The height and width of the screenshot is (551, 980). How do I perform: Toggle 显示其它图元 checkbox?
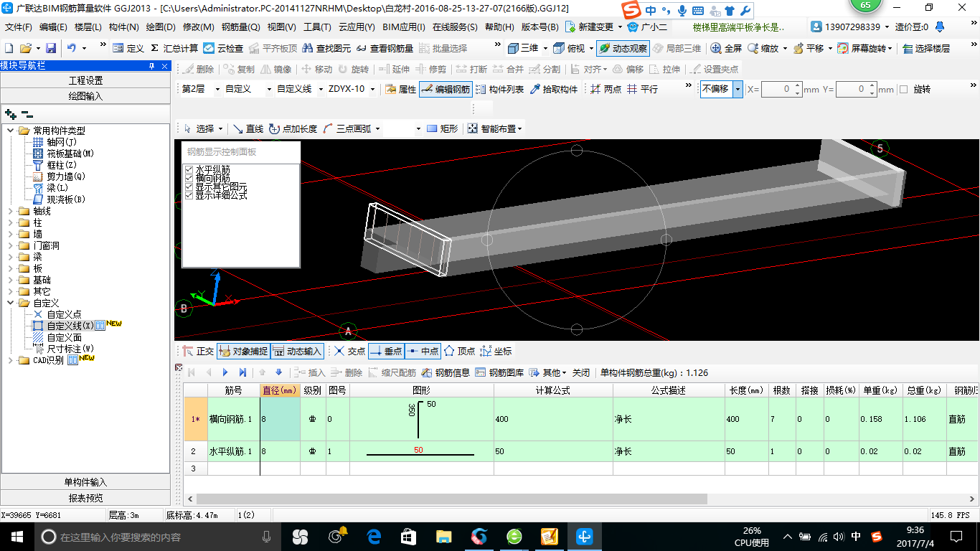pyautogui.click(x=189, y=187)
